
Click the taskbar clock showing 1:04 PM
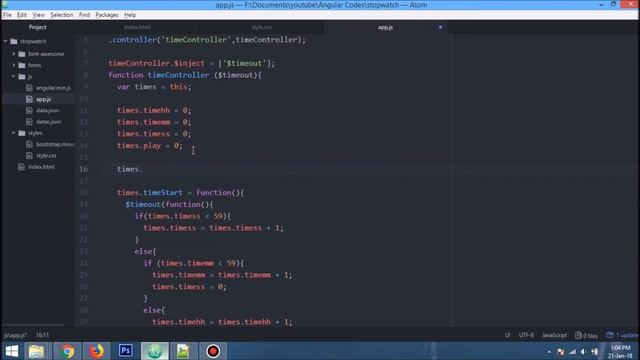[x=620, y=351]
